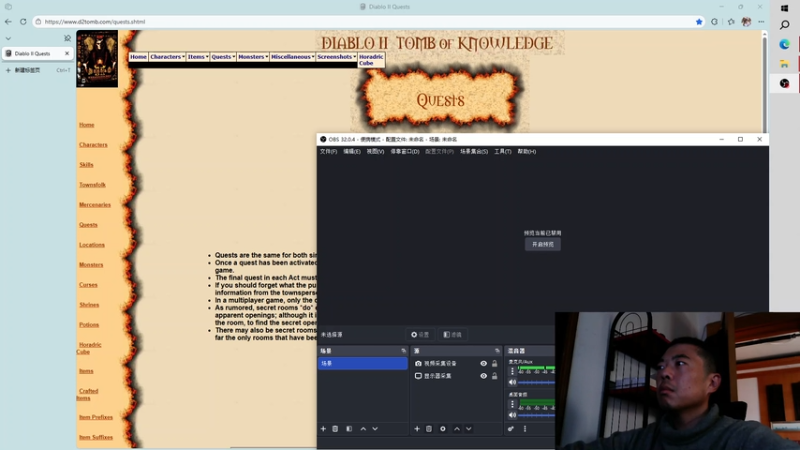Open the OBS 场景集合(S) menu
800x450 pixels.
pos(474,152)
